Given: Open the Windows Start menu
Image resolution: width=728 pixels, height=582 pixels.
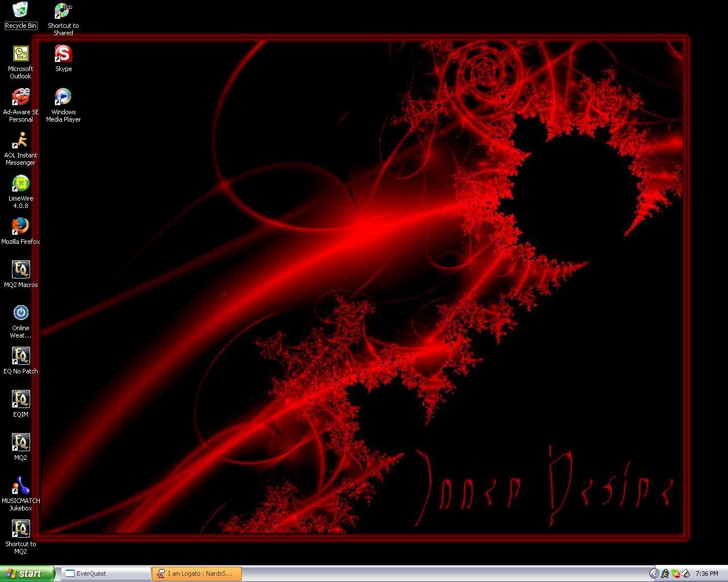Looking at the screenshot, I should coord(27,573).
